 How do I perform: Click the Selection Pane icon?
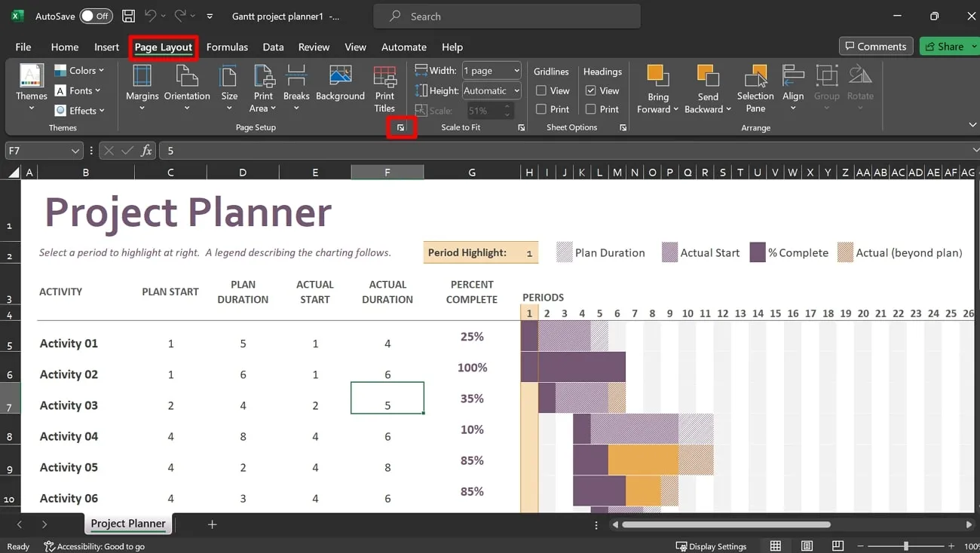755,87
